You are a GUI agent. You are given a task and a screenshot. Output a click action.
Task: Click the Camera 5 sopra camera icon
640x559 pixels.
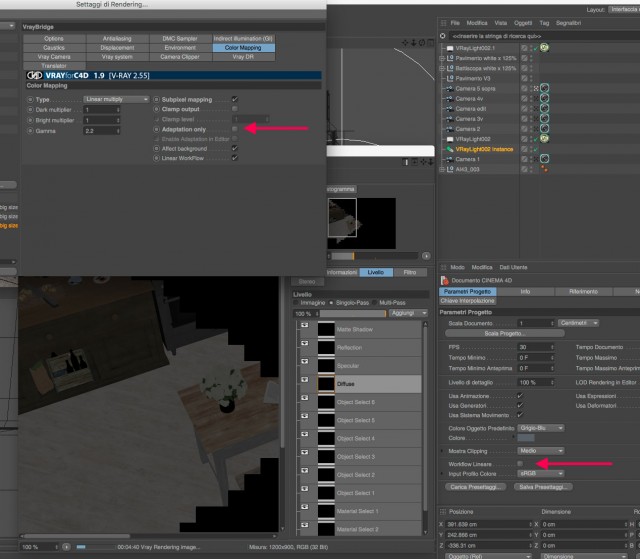(449, 89)
